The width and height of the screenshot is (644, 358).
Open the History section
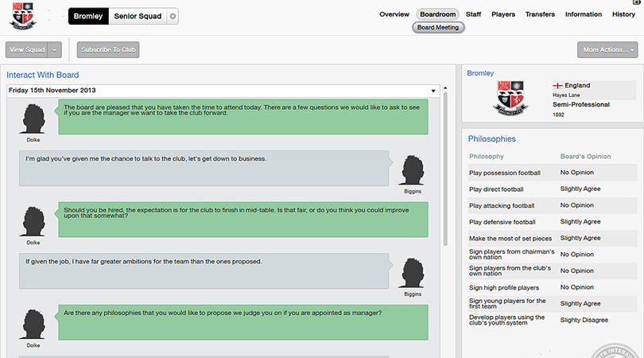coord(623,14)
